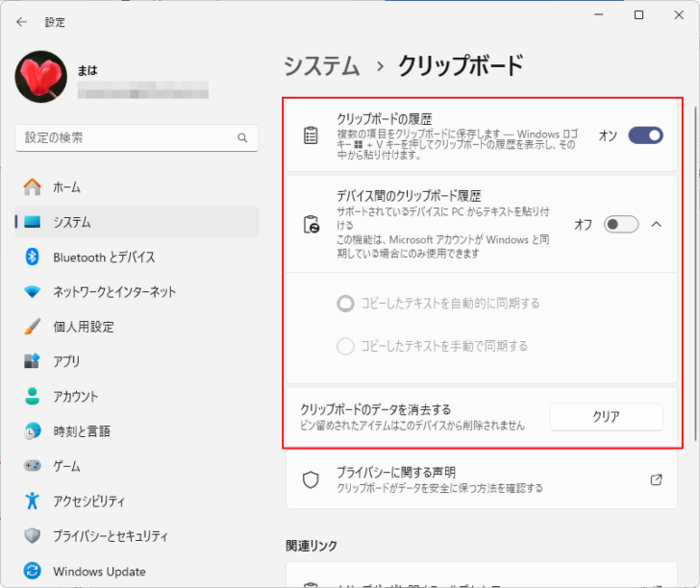Open the 時刻と言語 globe clock icon
Image resolution: width=700 pixels, height=588 pixels.
32,431
